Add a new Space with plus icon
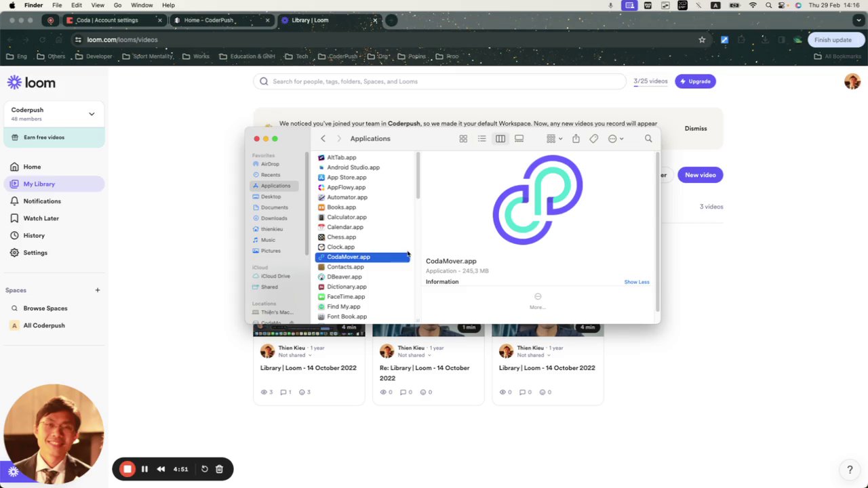The image size is (868, 488). (x=97, y=290)
